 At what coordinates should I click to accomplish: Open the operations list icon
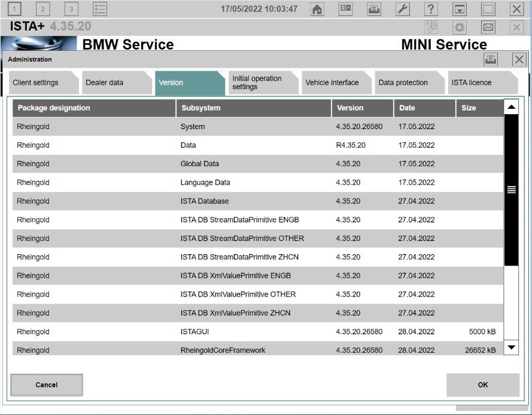[100, 9]
